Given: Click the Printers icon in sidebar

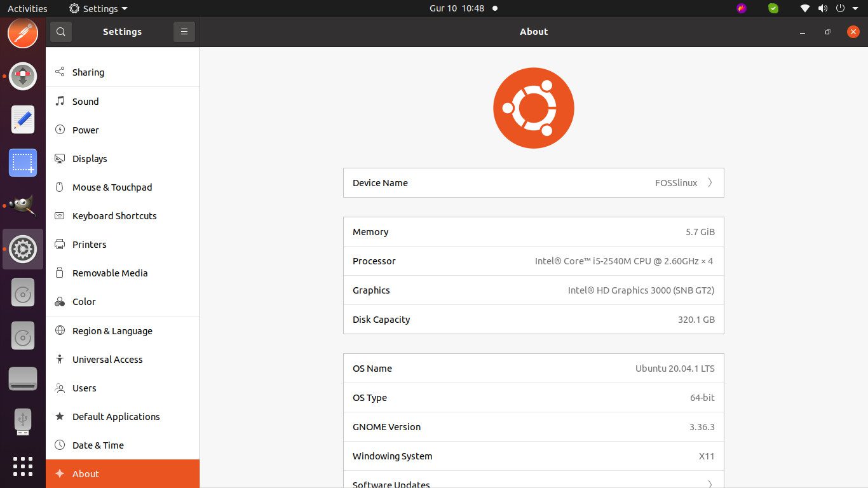Looking at the screenshot, I should coord(60,244).
